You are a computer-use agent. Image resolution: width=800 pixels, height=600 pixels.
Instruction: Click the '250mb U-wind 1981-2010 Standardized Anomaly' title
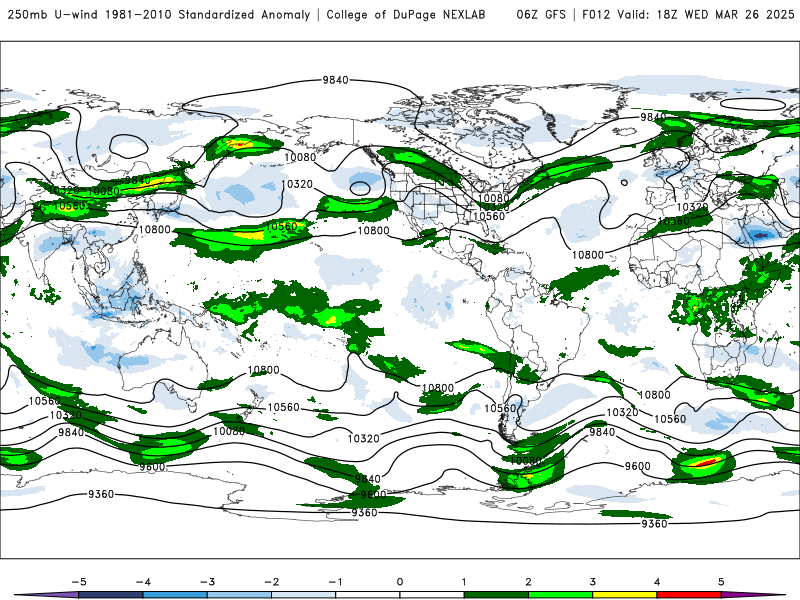(159, 14)
